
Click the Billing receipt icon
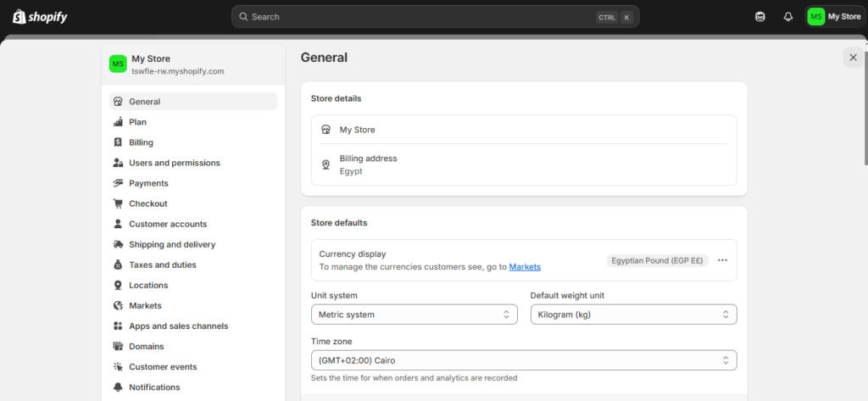(x=118, y=142)
